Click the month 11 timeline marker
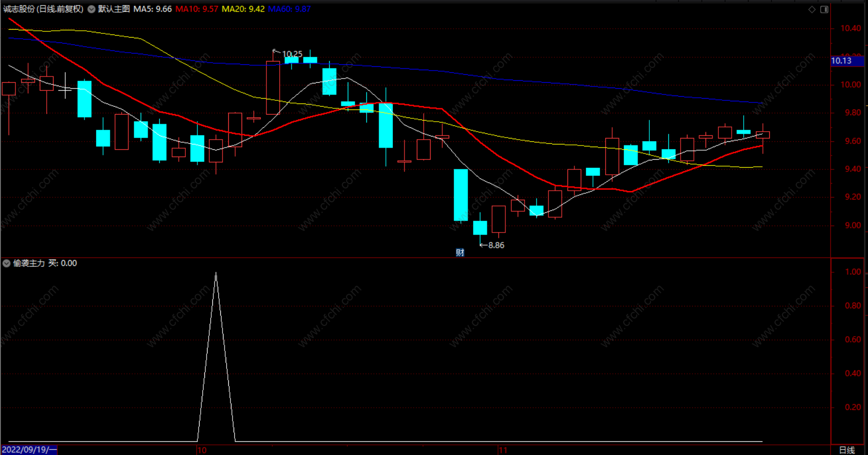Screen dimensions: 868x455 click(x=503, y=450)
